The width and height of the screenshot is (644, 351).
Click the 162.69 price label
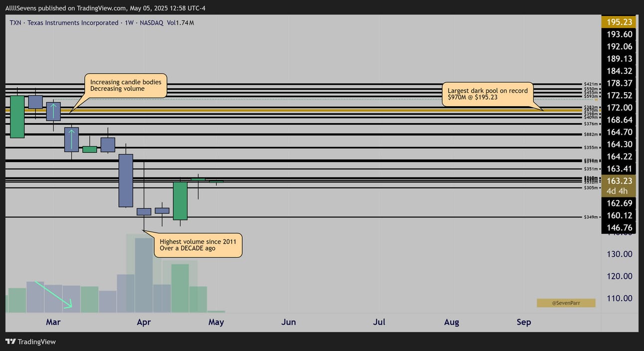pos(620,203)
